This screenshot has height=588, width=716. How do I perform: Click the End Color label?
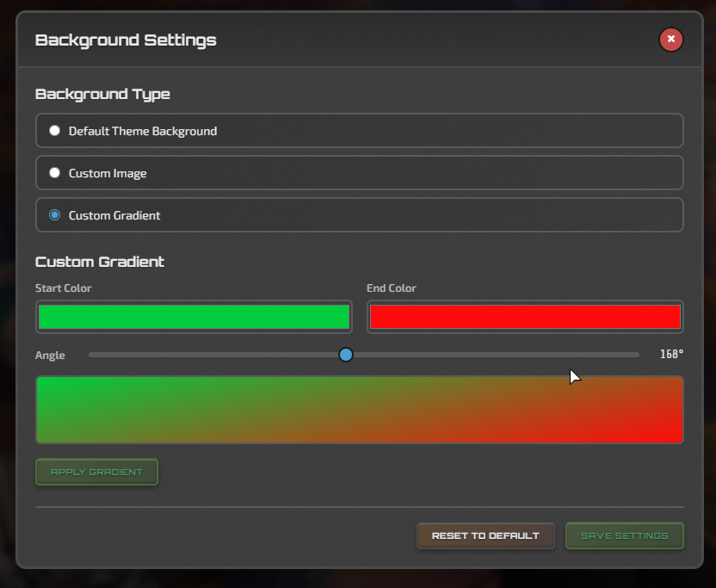click(x=392, y=288)
